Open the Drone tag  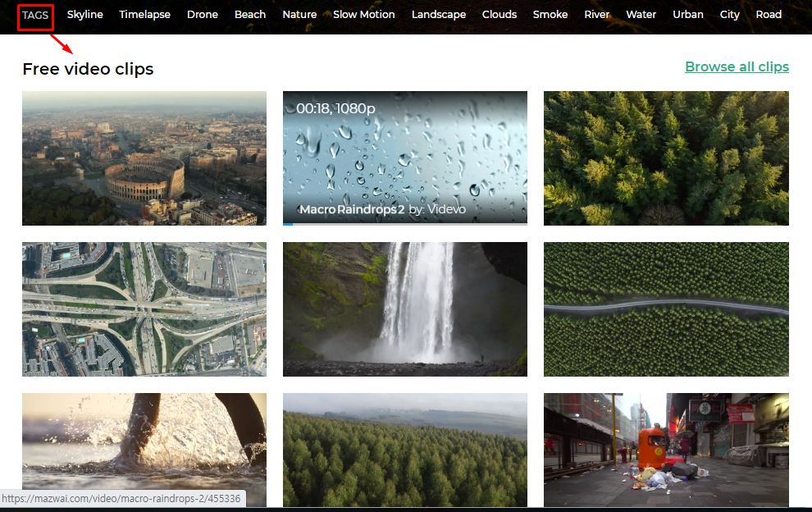pyautogui.click(x=203, y=15)
